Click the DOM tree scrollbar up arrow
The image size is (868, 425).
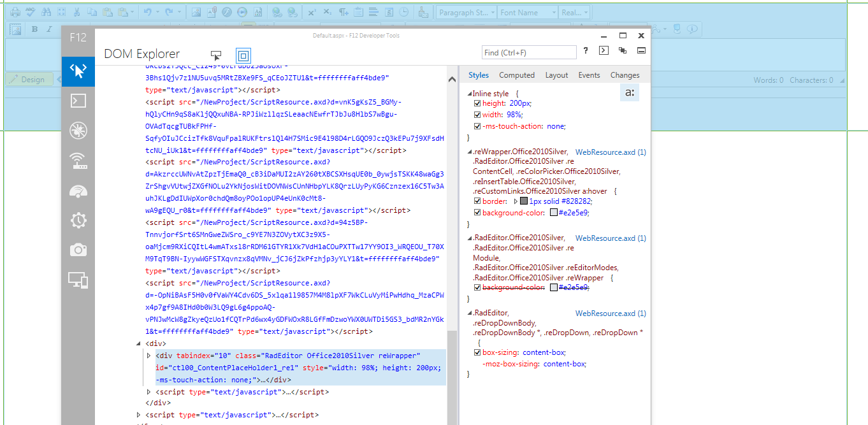(x=452, y=79)
